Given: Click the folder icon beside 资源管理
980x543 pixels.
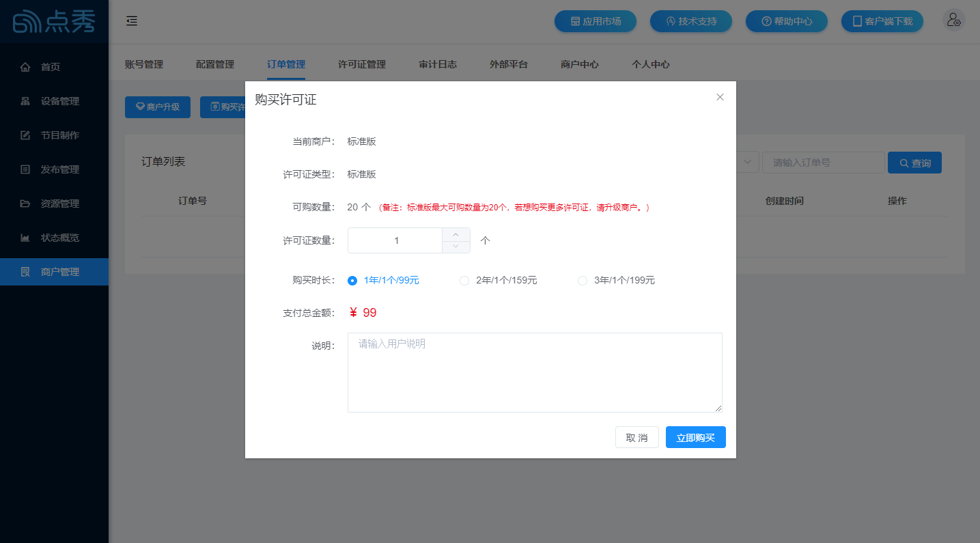Looking at the screenshot, I should pos(25,204).
